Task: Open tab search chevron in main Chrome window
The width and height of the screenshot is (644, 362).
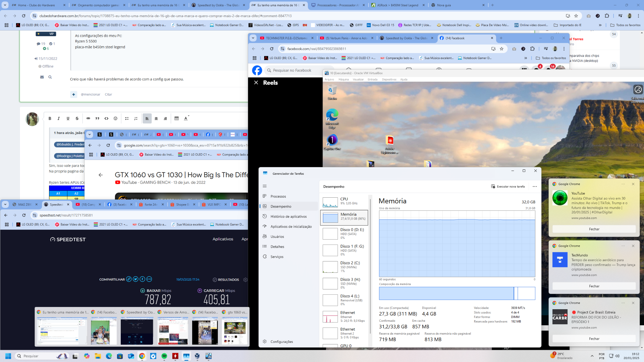Action: pos(5,5)
